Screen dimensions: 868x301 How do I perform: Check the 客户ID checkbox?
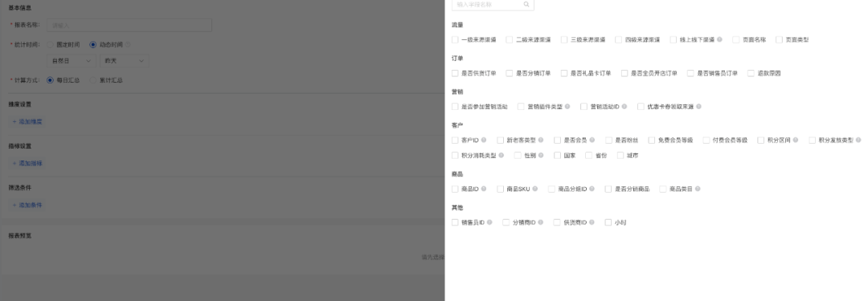pos(455,140)
